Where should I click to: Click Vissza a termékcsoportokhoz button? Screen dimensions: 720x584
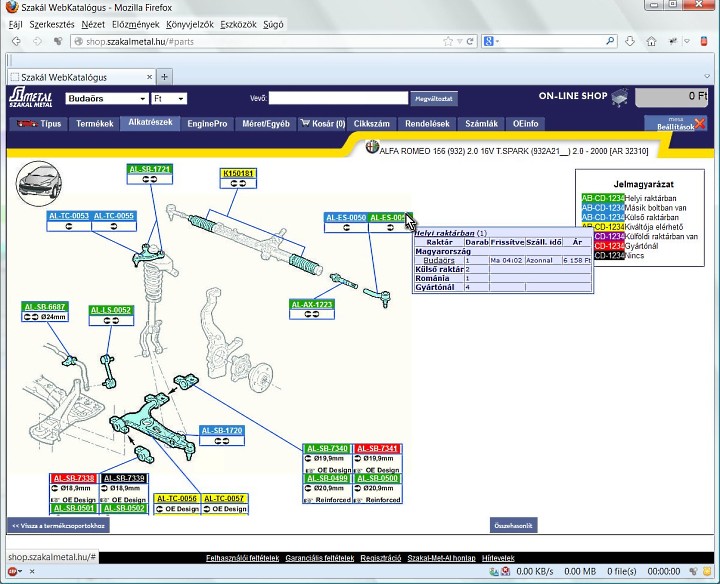[58, 526]
